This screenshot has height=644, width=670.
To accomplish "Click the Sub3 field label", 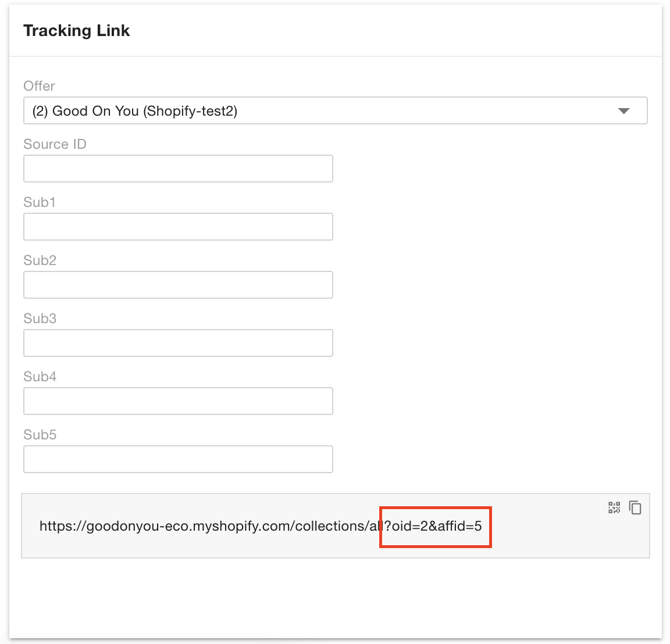I will [x=40, y=319].
